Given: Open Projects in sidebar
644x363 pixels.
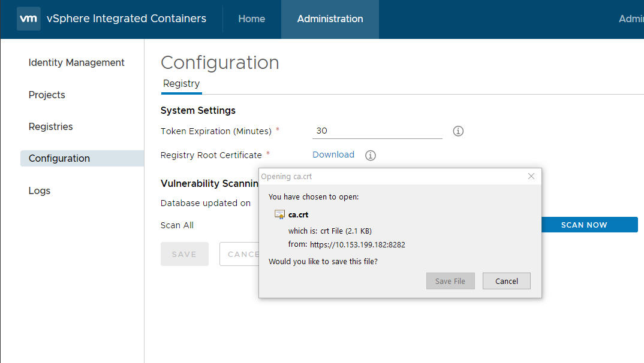Looking at the screenshot, I should [47, 95].
